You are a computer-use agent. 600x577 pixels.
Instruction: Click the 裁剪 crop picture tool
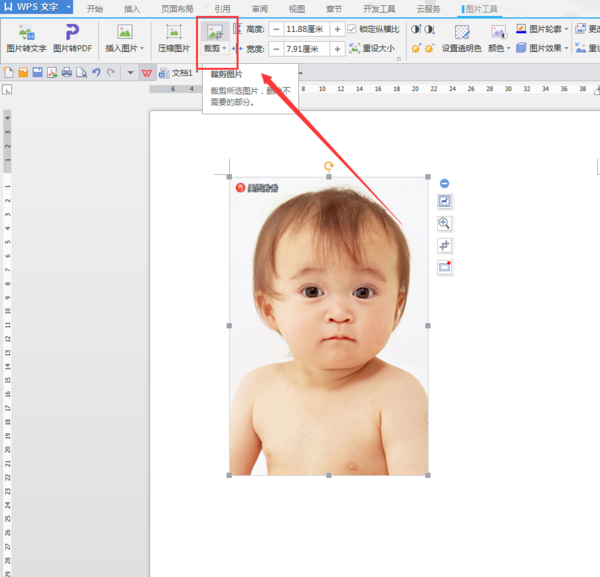(215, 37)
